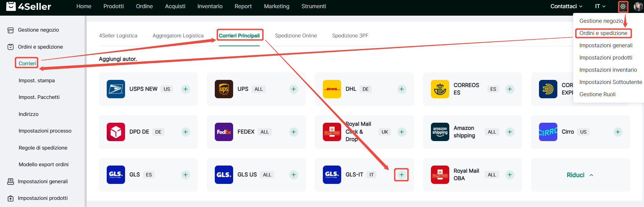Click the FedEx logo icon
The height and width of the screenshot is (207, 644).
click(224, 132)
